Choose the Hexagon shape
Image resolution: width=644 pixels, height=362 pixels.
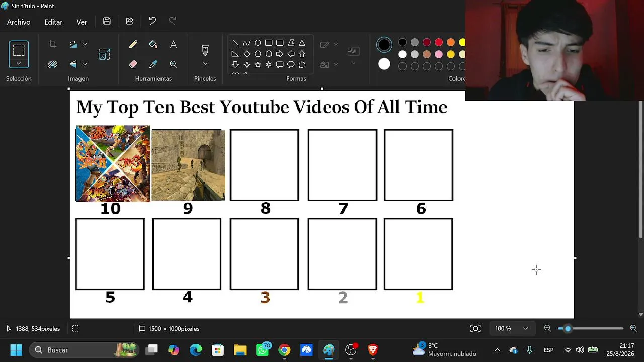(269, 54)
